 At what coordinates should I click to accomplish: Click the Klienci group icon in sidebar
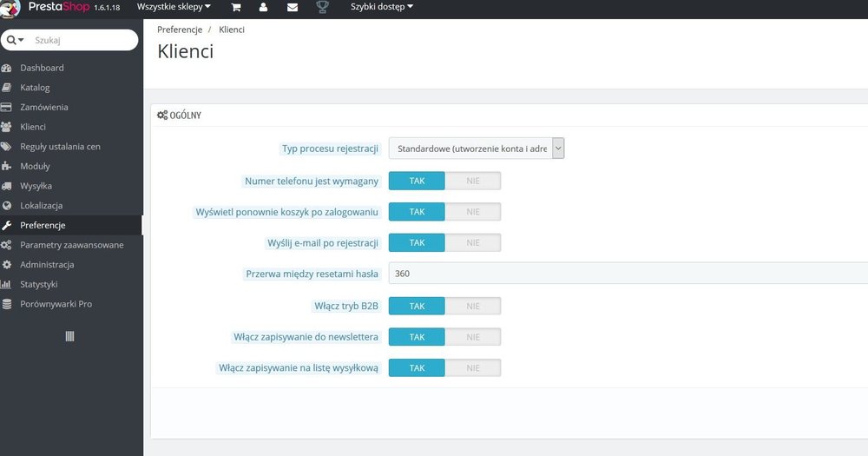(x=7, y=127)
